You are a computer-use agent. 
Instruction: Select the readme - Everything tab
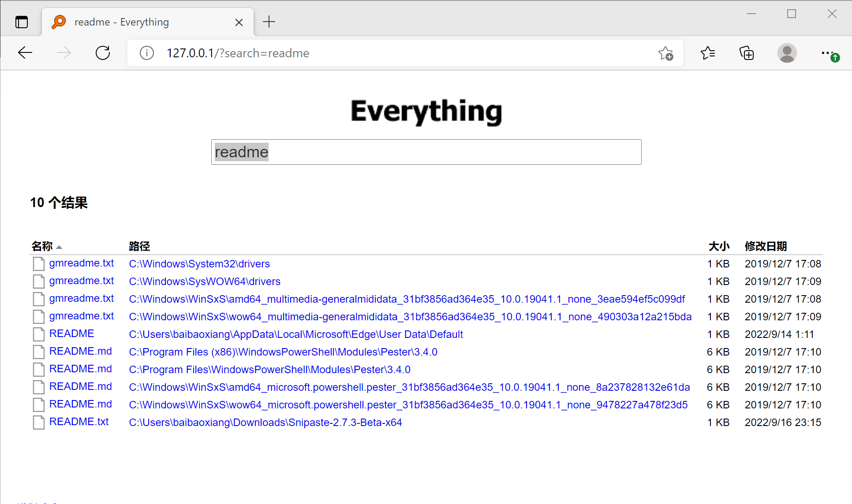click(148, 22)
